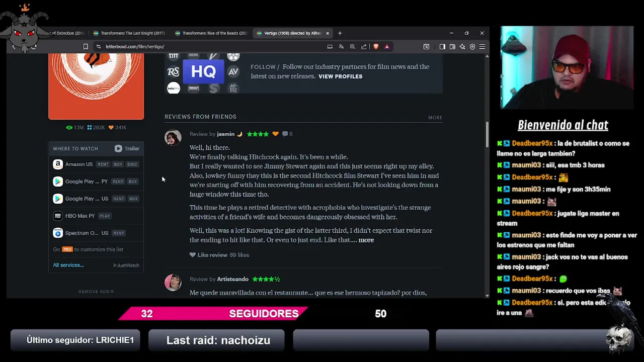The width and height of the screenshot is (644, 362).
Task: Click RENT for Google Play PY
Action: 118,182
